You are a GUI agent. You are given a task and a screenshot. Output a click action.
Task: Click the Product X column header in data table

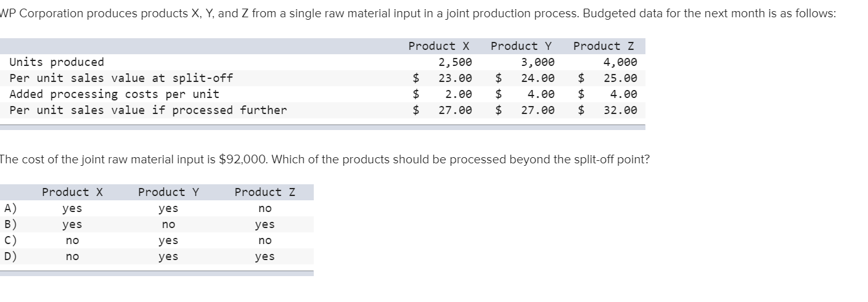439,46
